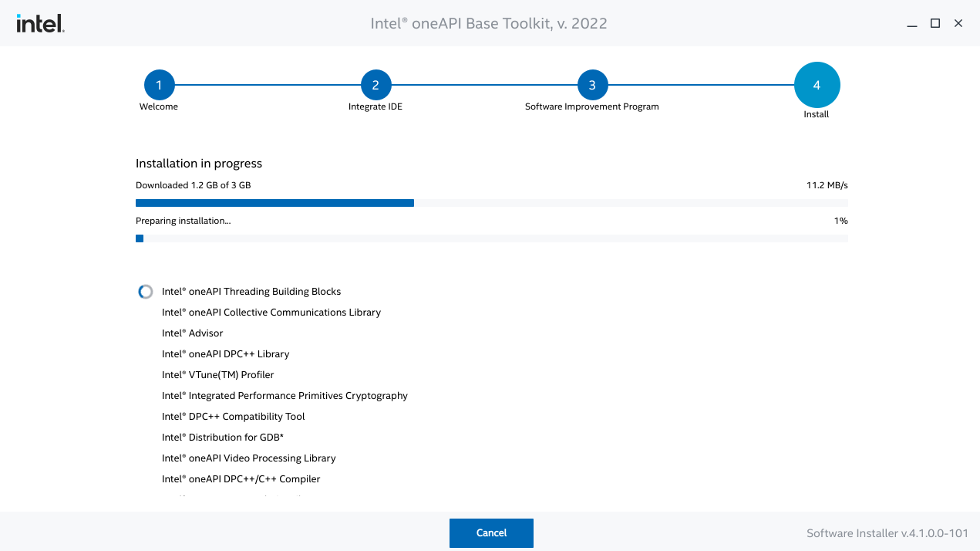Viewport: 980px width, 551px height.
Task: Click Intel oneAPI Collective Communications Library entry
Action: [271, 313]
